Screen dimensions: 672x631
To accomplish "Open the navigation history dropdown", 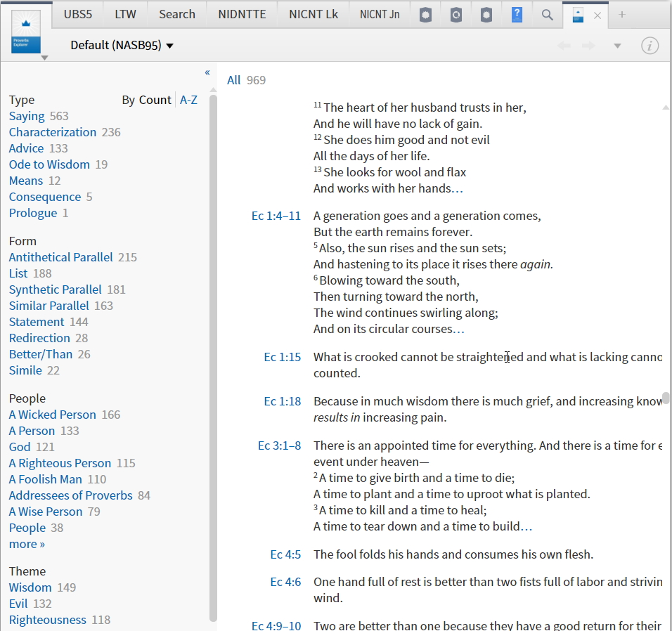I will [x=617, y=46].
